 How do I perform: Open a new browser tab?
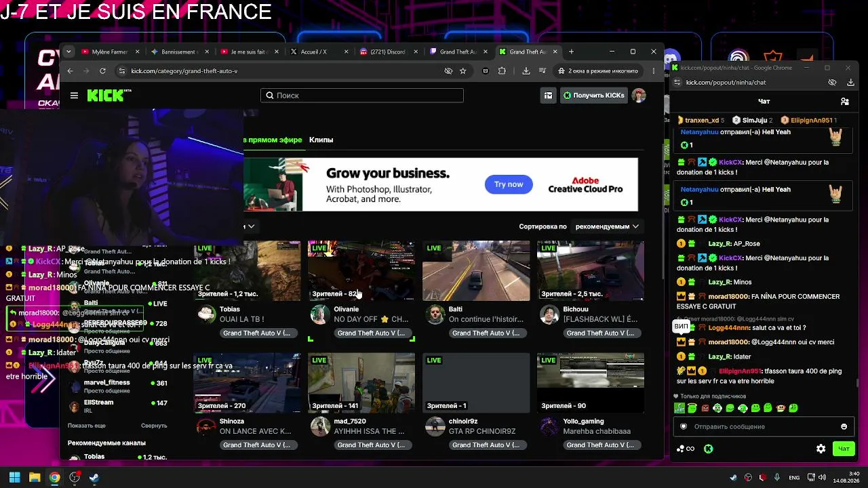tap(571, 52)
